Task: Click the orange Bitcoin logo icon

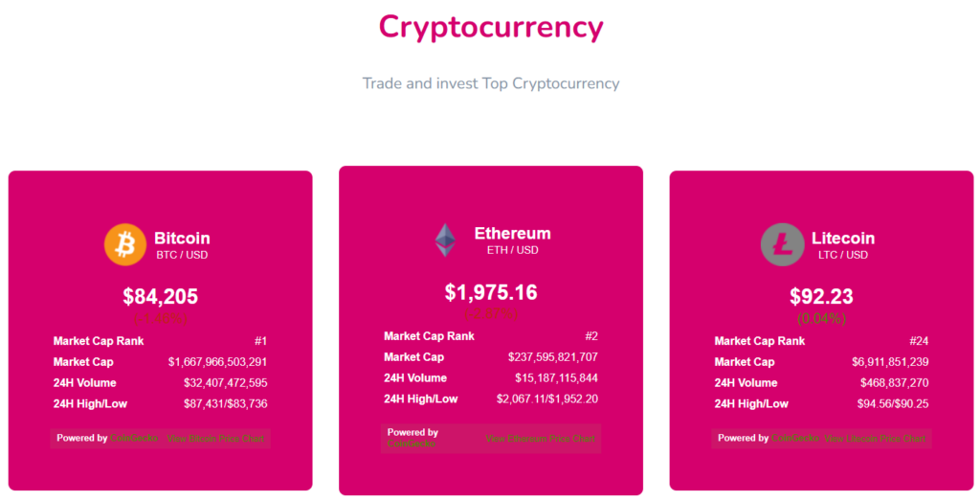Action: pos(124,245)
